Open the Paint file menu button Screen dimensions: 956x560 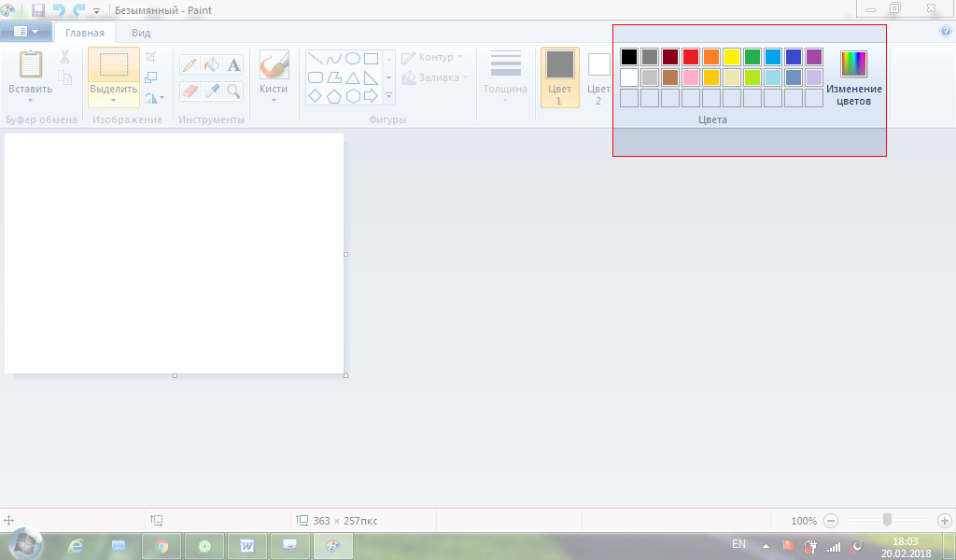pyautogui.click(x=26, y=32)
